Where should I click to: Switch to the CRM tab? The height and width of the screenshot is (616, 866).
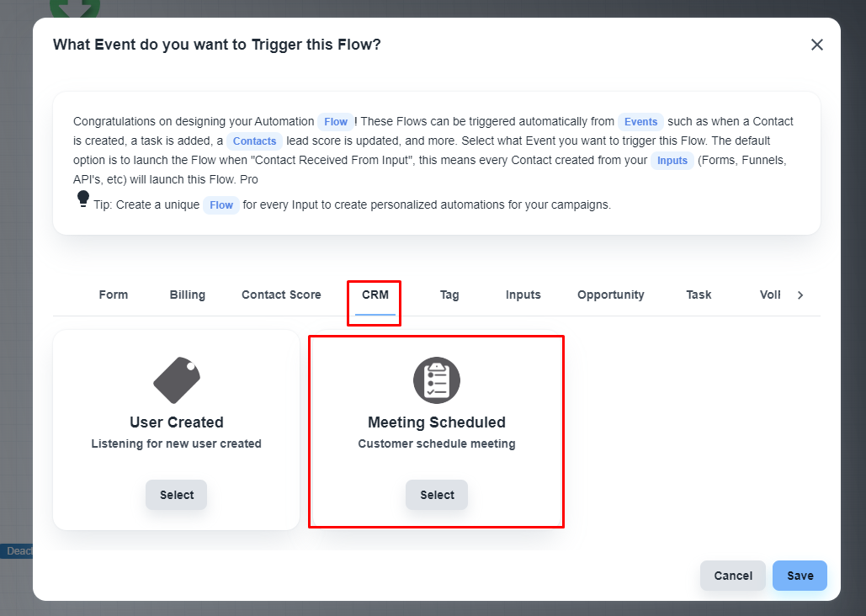375,295
